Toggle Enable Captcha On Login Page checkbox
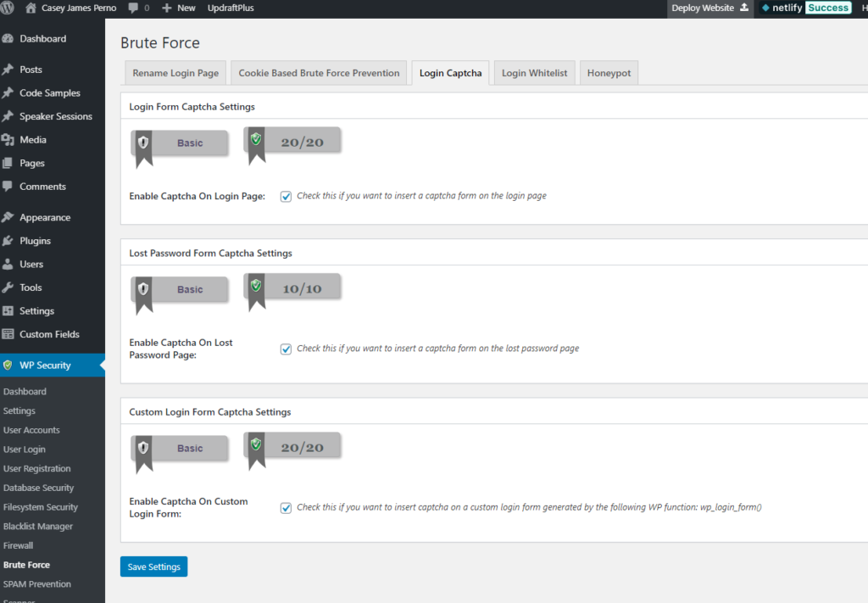This screenshot has height=603, width=868. (286, 197)
